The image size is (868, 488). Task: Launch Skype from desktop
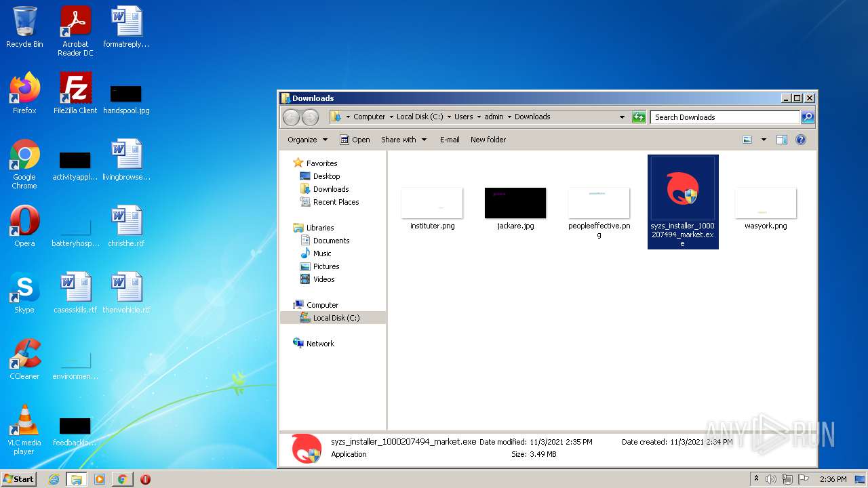coord(24,293)
